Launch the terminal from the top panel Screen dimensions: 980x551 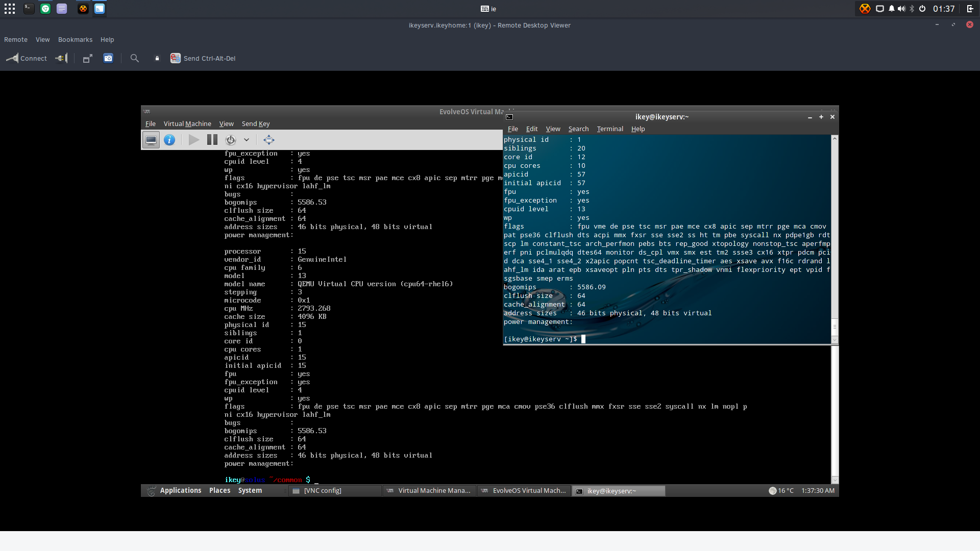[x=29, y=9]
